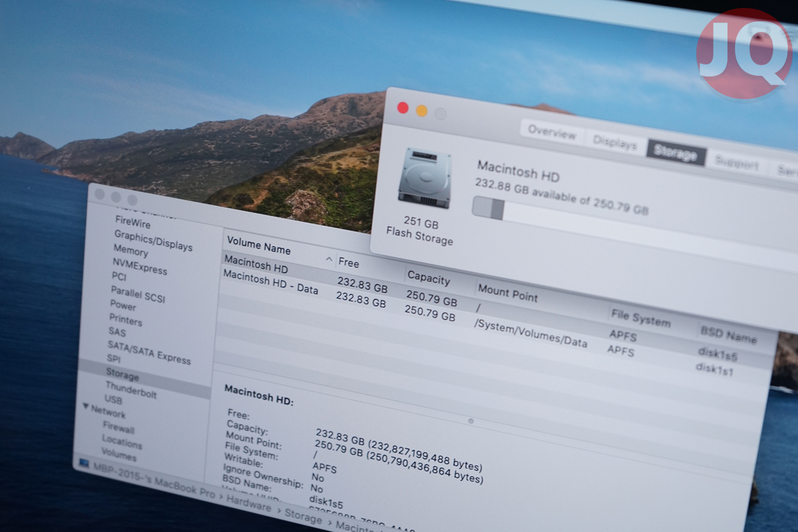Sort by the Volume Name column header

coord(259,245)
